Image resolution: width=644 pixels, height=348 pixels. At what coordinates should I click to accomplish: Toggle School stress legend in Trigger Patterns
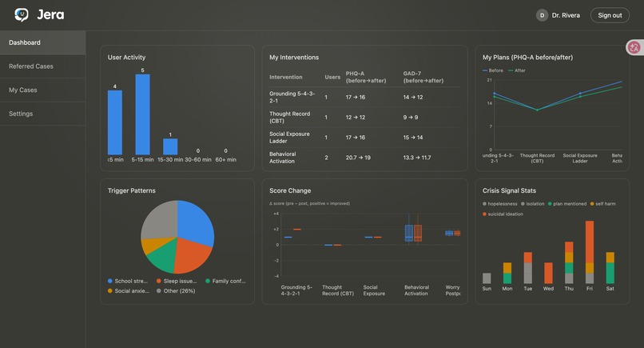click(127, 281)
